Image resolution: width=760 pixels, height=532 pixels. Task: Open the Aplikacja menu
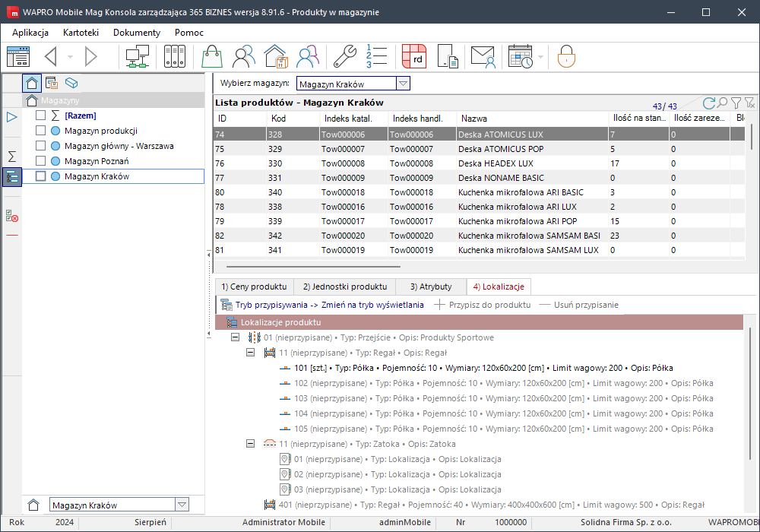coord(30,33)
